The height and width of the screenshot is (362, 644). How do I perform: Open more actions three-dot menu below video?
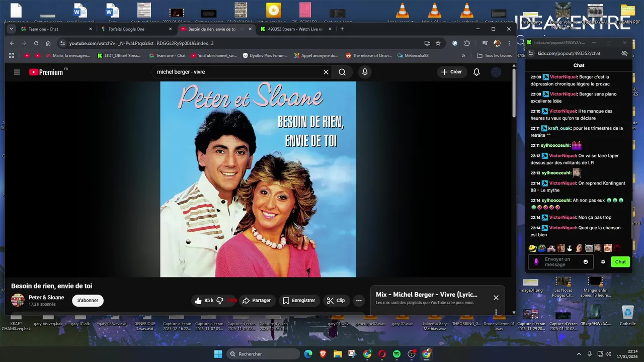pyautogui.click(x=359, y=300)
